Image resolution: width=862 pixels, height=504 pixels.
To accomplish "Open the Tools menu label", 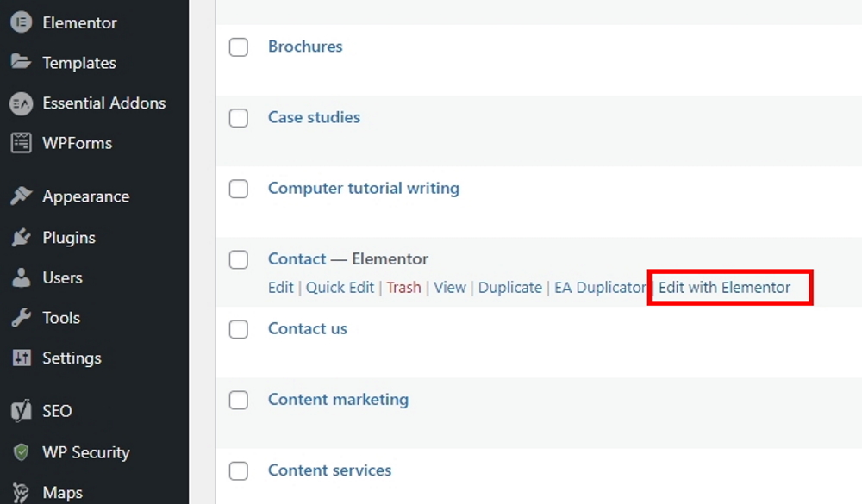I will pos(61,318).
